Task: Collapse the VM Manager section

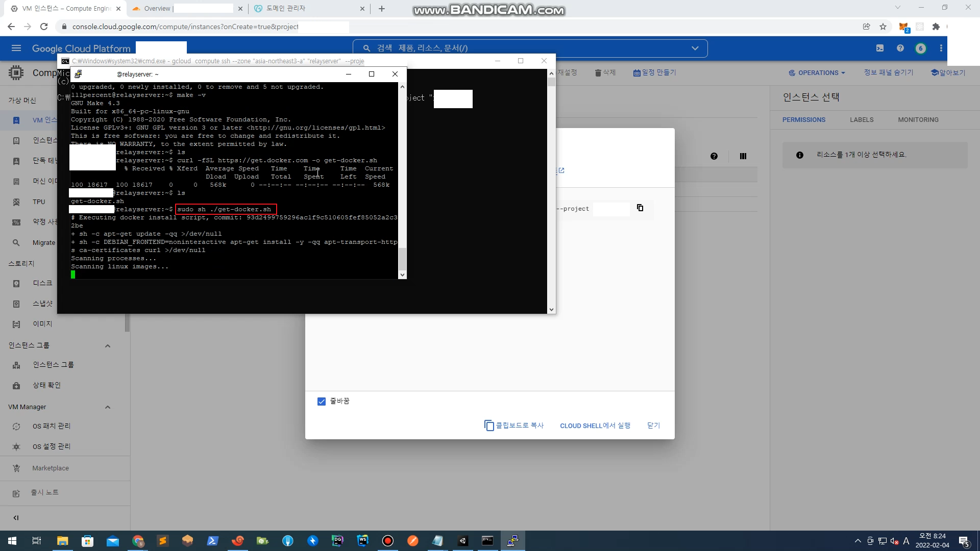Action: tap(108, 407)
